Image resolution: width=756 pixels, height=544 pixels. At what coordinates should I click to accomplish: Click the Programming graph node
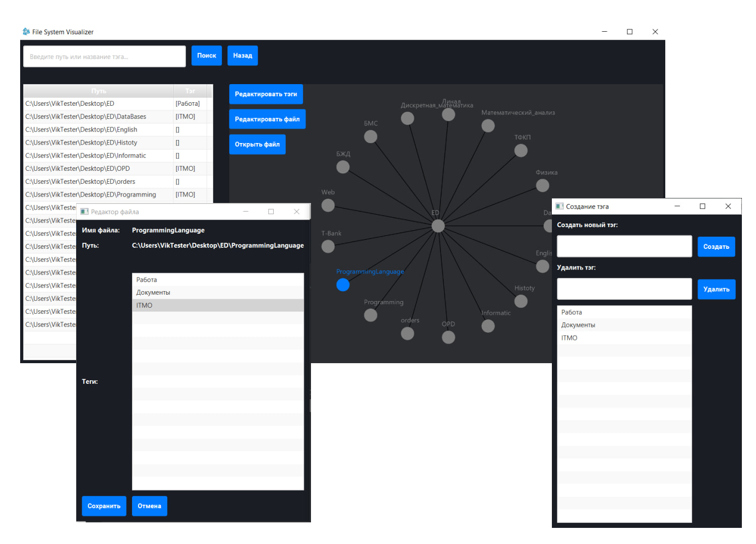370,315
